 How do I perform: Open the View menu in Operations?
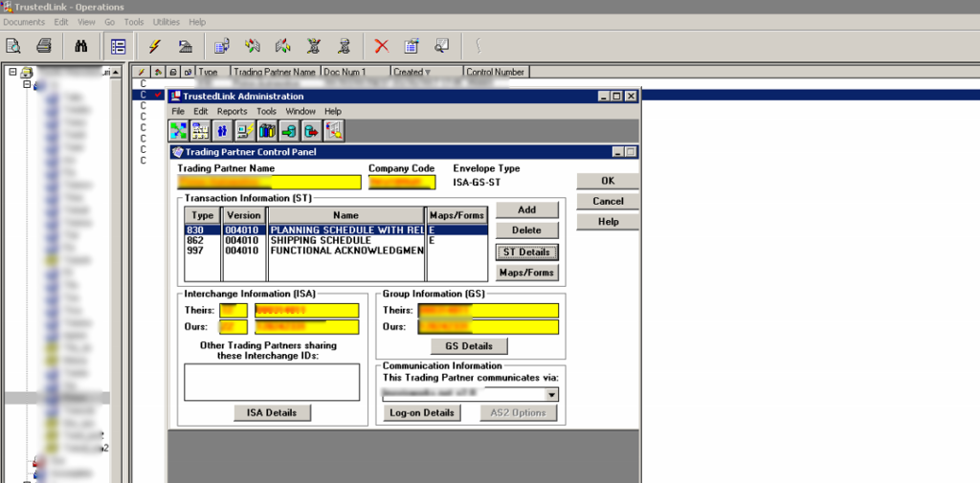click(x=86, y=22)
